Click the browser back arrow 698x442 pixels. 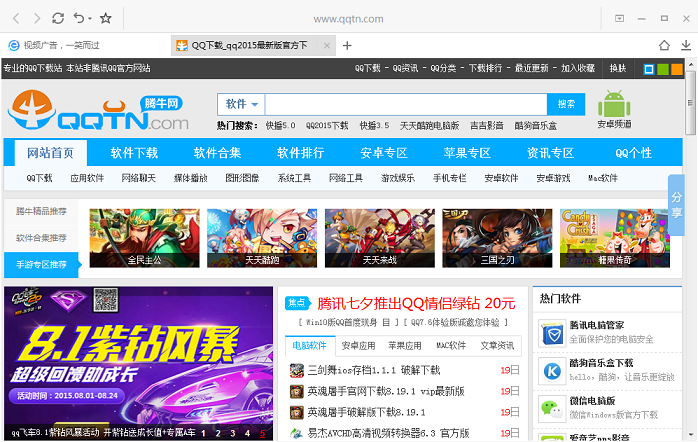point(14,18)
